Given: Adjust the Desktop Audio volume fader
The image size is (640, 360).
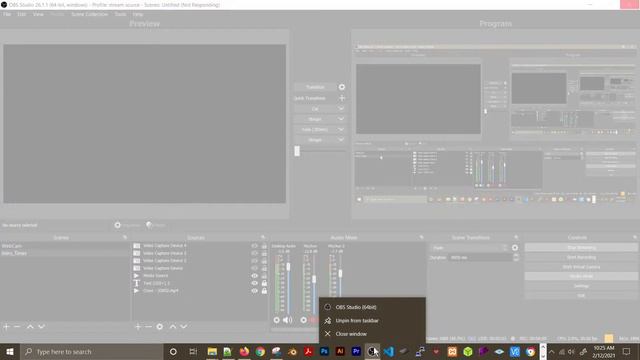Looking at the screenshot, I should pyautogui.click(x=288, y=267).
